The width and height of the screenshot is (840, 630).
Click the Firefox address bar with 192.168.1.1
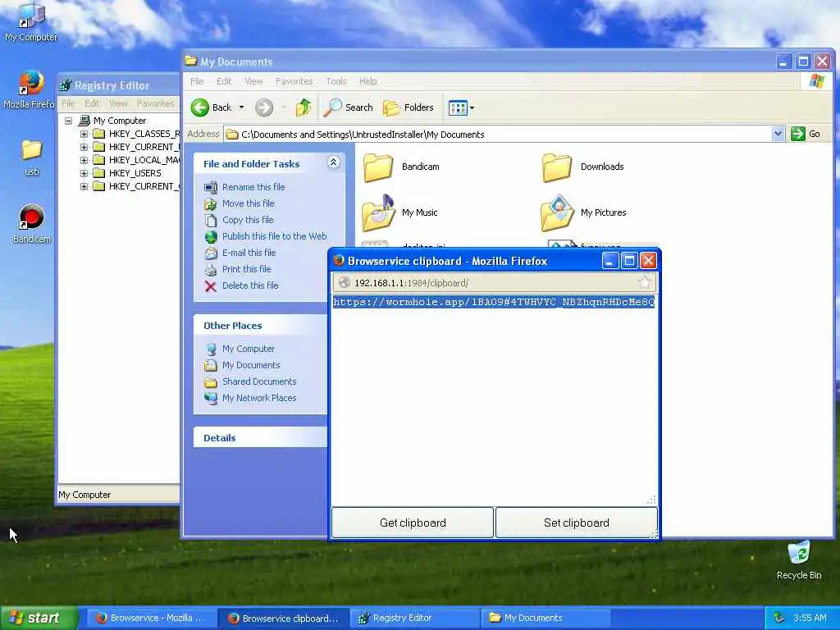[493, 283]
